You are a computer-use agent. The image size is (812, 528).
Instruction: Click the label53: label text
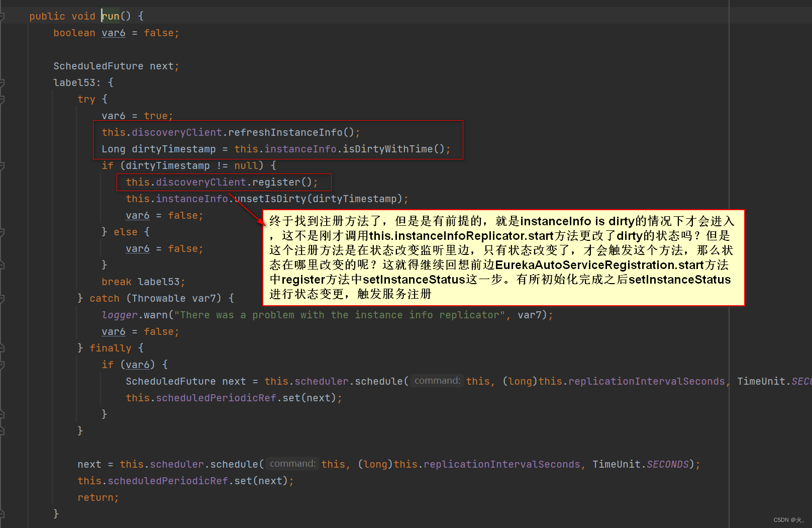tap(77, 82)
